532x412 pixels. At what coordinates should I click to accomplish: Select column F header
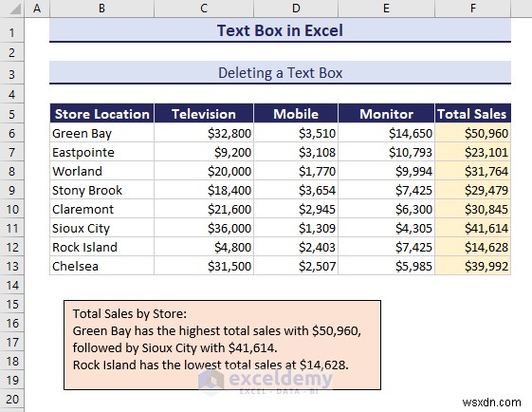click(472, 9)
